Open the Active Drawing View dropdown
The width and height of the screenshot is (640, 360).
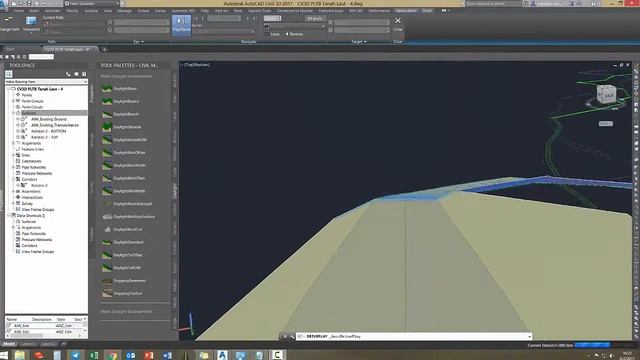click(46, 82)
